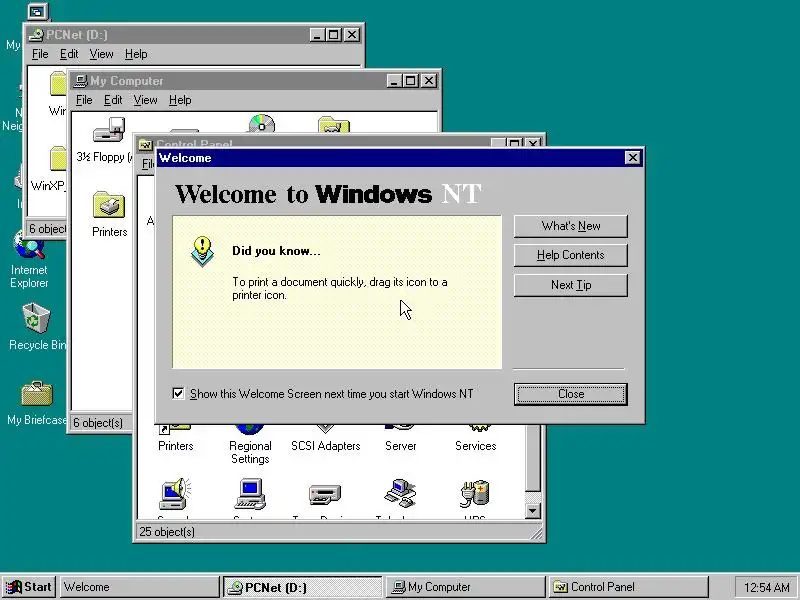
Task: Open View menu in PCNet window
Action: [x=101, y=54]
